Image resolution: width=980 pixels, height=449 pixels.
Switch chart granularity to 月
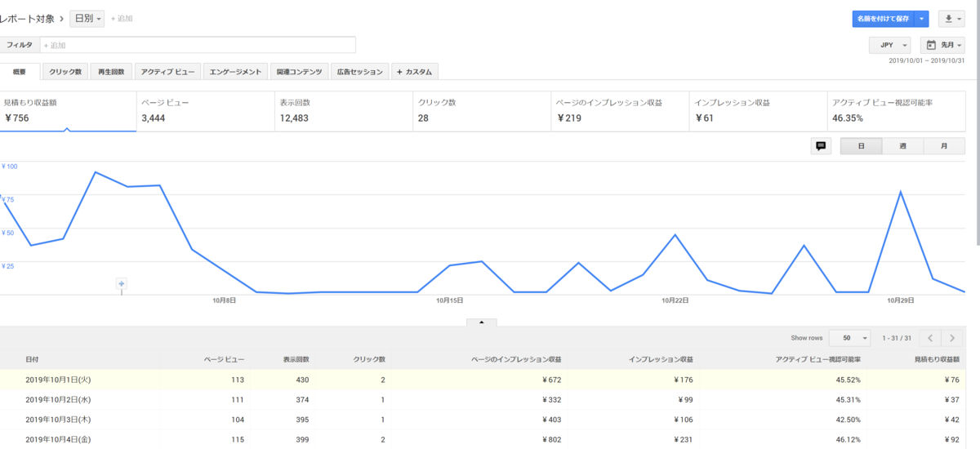pyautogui.click(x=944, y=146)
